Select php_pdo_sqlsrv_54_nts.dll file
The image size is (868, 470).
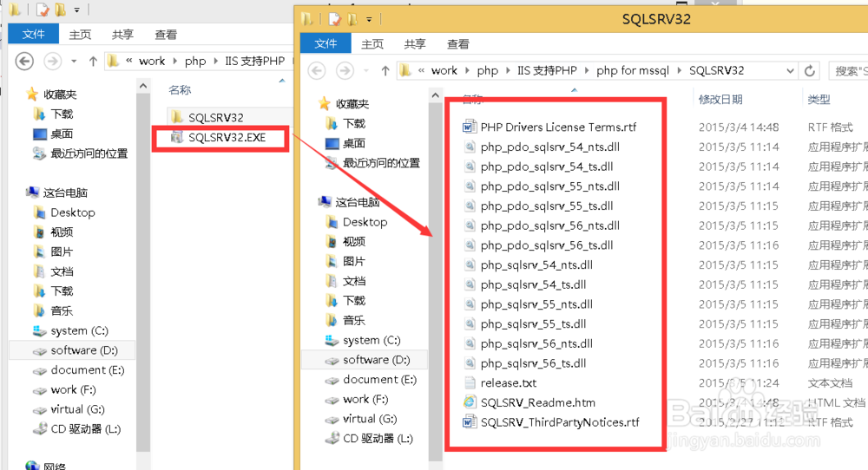549,147
